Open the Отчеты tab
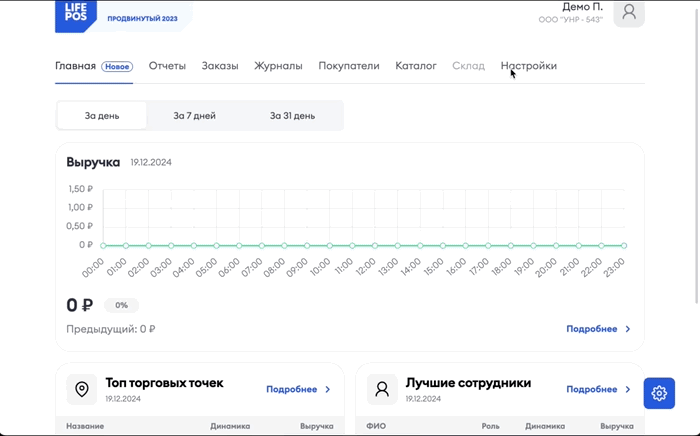The height and width of the screenshot is (436, 700). click(x=167, y=66)
